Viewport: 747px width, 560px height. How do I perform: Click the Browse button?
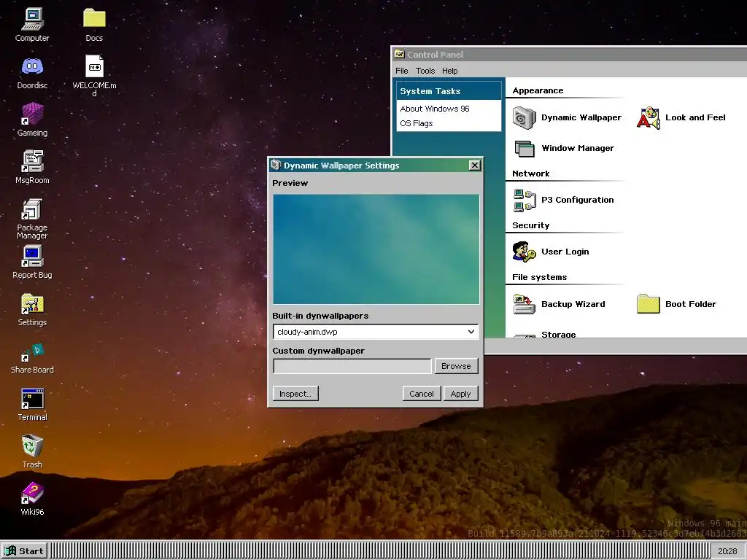coord(456,366)
